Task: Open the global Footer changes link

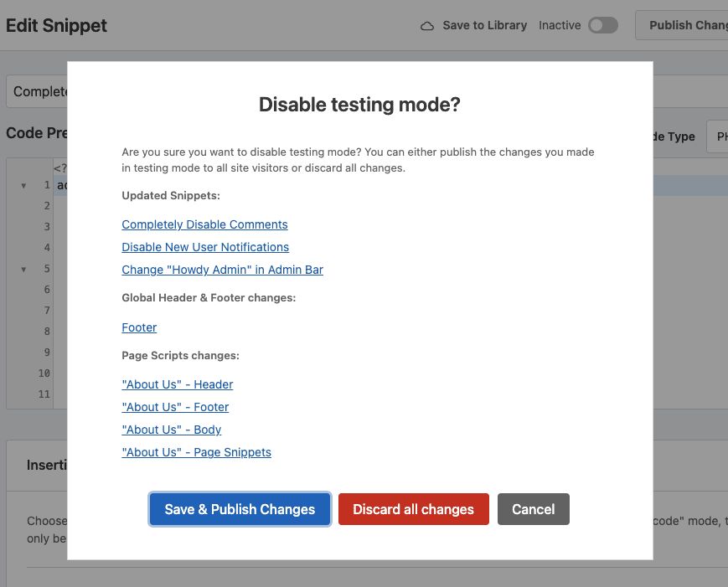Action: pos(139,327)
